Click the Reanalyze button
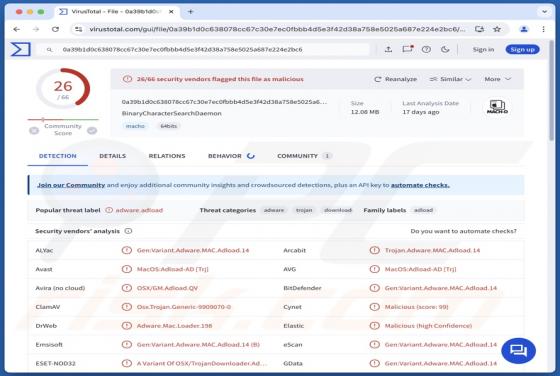 tap(395, 79)
